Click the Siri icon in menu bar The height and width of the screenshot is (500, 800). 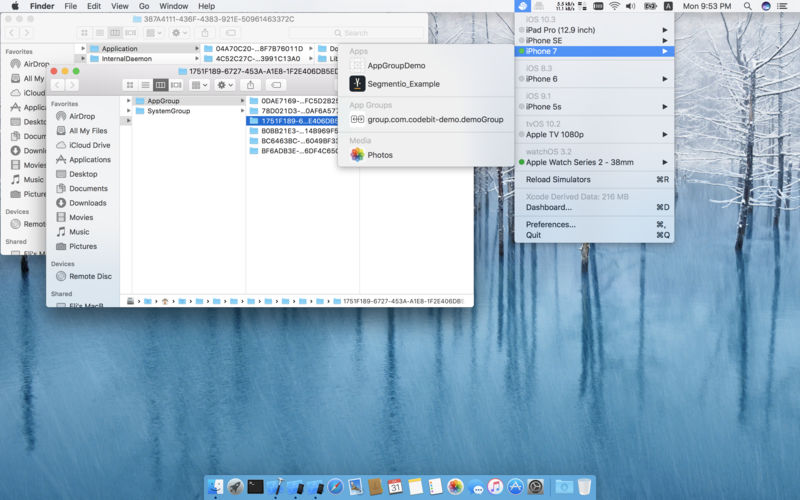coord(766,6)
